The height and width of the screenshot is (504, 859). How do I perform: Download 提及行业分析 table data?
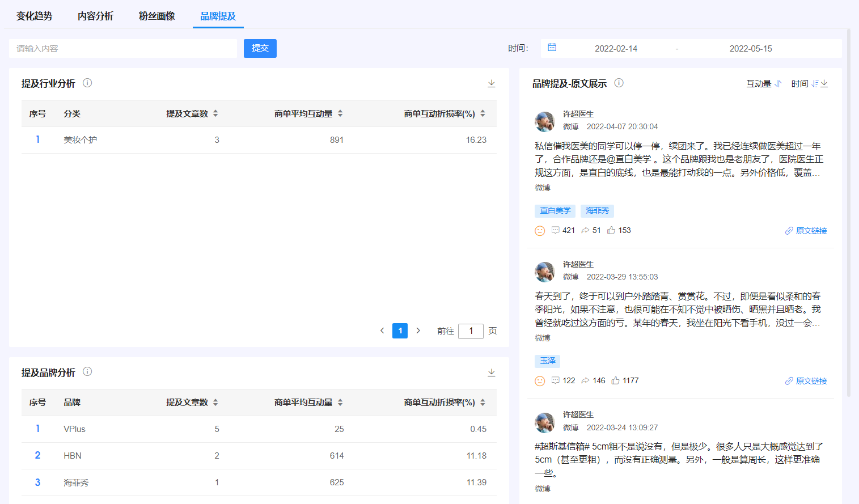point(492,83)
